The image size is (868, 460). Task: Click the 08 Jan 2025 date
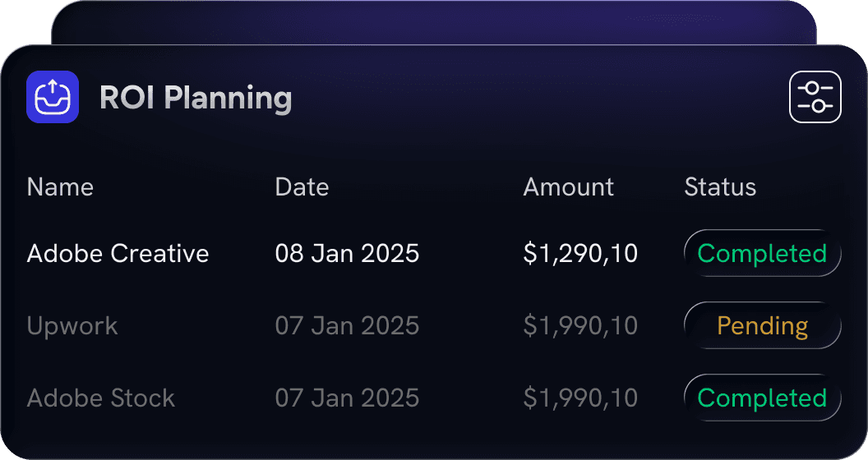click(347, 253)
